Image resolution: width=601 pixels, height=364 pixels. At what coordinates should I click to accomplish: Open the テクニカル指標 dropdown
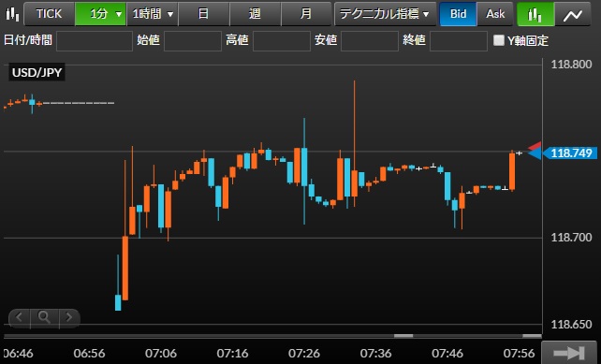coord(385,14)
